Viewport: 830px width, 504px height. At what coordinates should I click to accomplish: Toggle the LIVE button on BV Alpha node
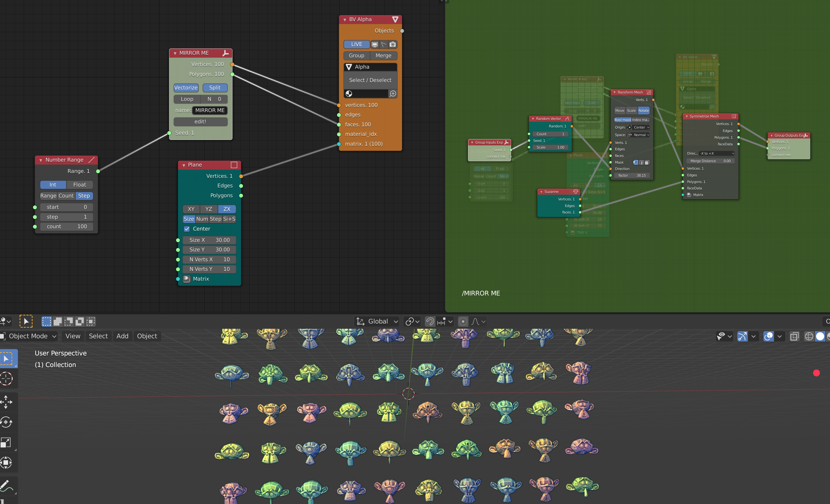click(356, 44)
